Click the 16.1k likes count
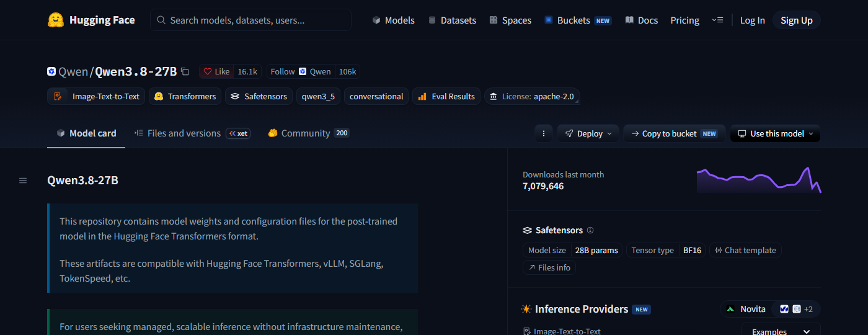The image size is (868, 335). (247, 72)
